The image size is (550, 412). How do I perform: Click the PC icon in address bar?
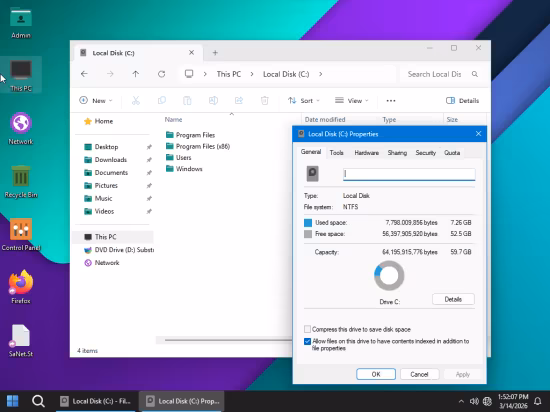point(189,74)
